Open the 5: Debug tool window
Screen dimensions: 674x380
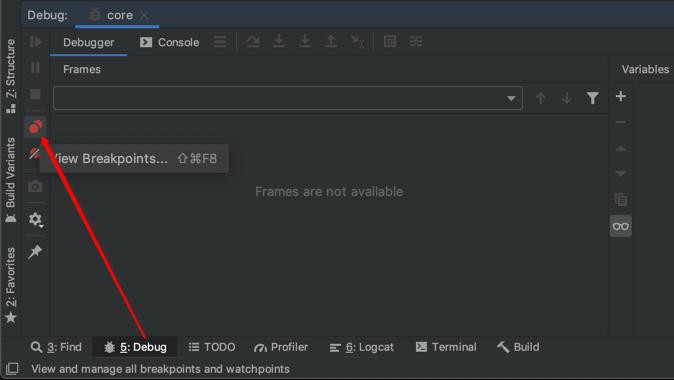(x=135, y=347)
